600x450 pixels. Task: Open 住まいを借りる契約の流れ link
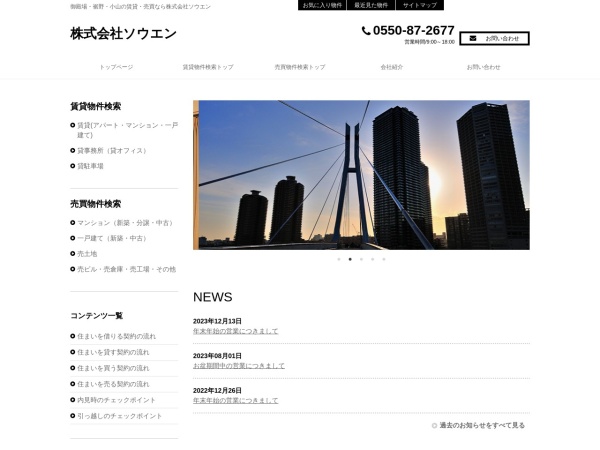116,336
